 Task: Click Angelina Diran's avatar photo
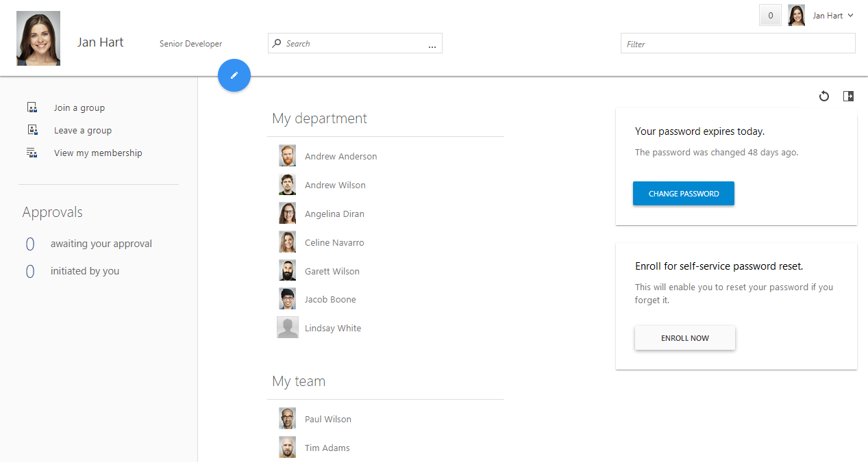click(x=288, y=214)
